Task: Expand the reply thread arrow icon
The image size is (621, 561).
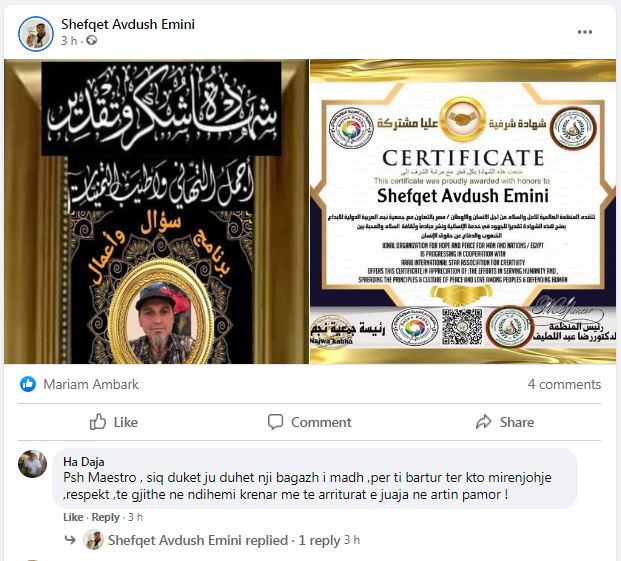Action: point(70,540)
